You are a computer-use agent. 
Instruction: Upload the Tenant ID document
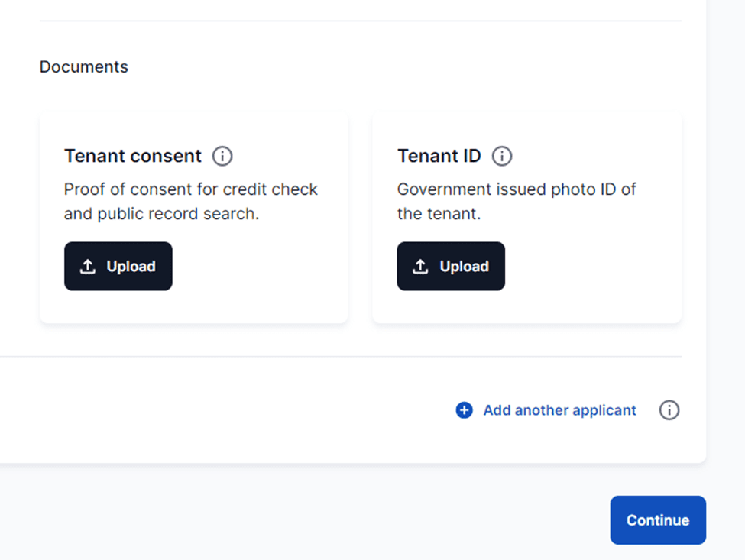tap(451, 267)
